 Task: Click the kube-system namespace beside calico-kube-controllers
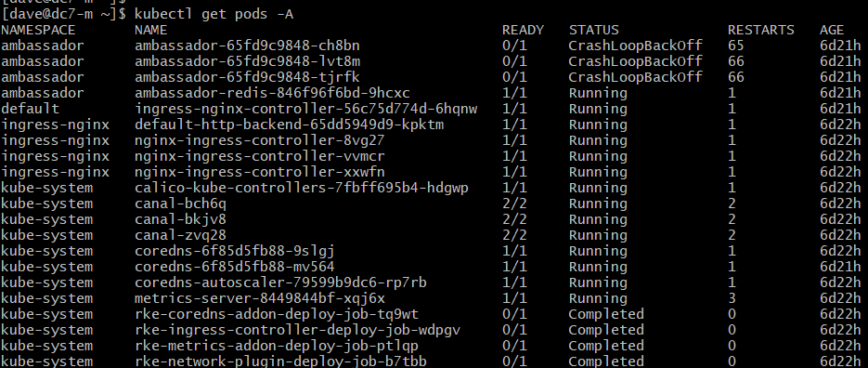click(x=46, y=188)
